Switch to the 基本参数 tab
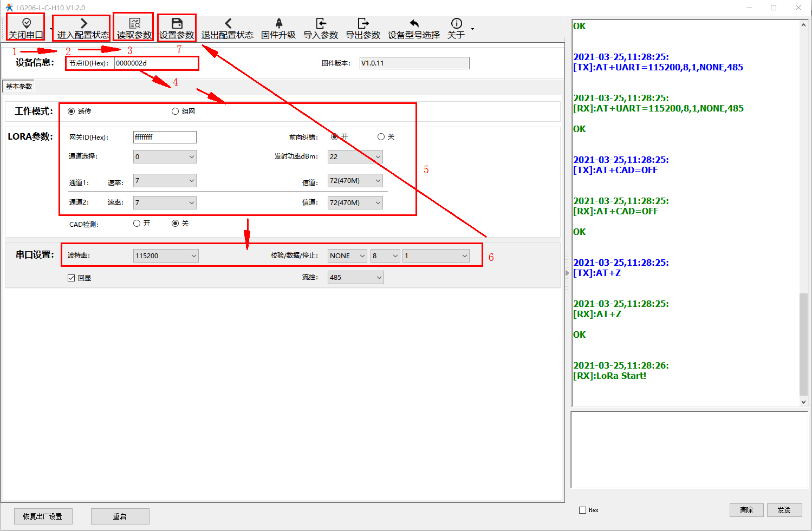 tap(19, 87)
